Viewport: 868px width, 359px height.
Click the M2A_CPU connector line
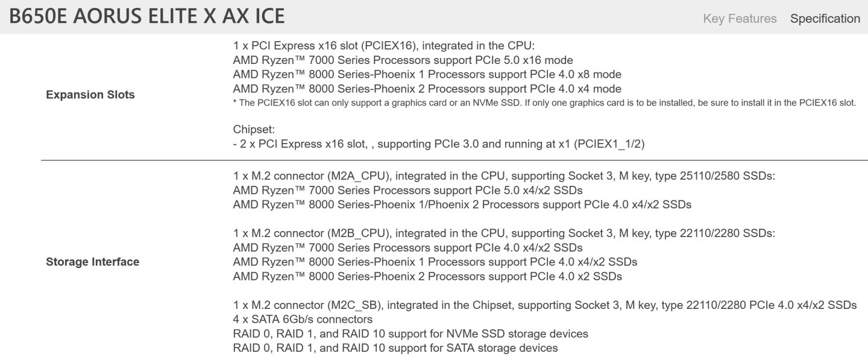click(503, 176)
